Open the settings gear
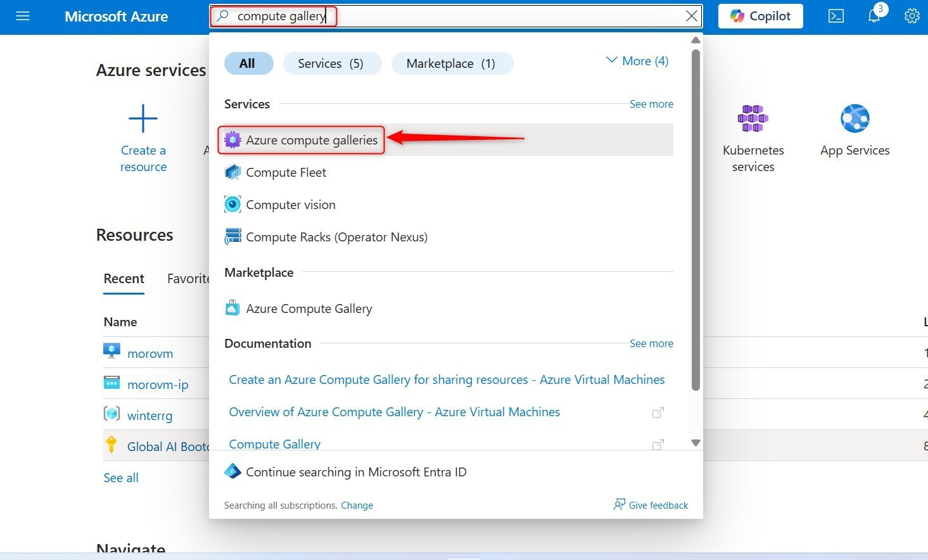The image size is (928, 560). [912, 16]
